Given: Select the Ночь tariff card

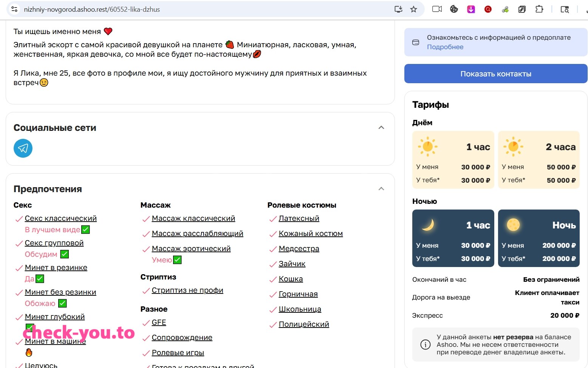Looking at the screenshot, I should [x=538, y=238].
